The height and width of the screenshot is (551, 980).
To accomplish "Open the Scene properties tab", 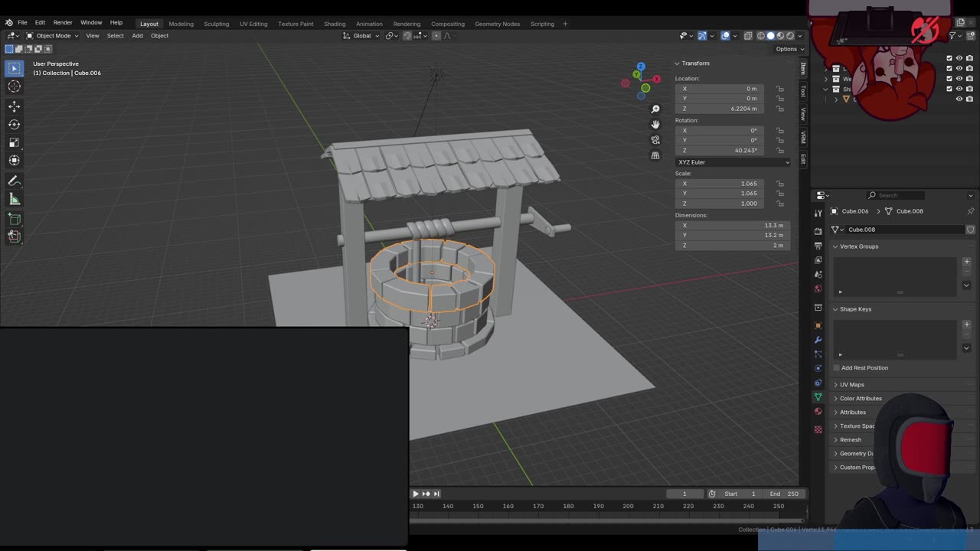I will tap(818, 274).
